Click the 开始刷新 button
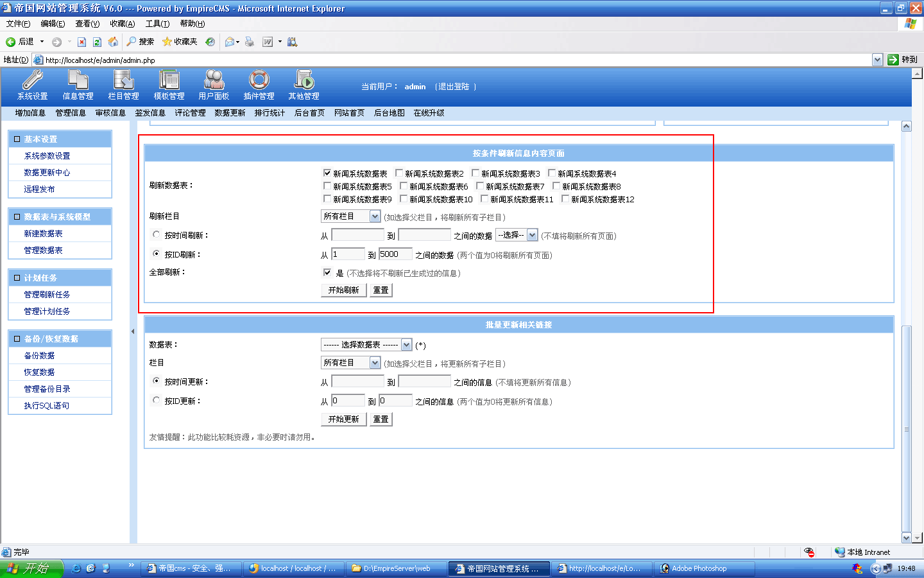 point(343,290)
